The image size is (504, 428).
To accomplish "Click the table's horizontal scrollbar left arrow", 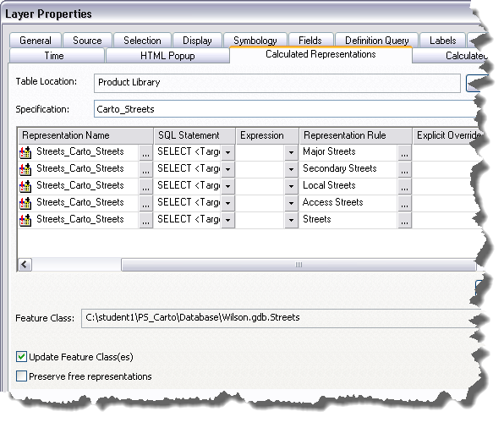I will 25,265.
